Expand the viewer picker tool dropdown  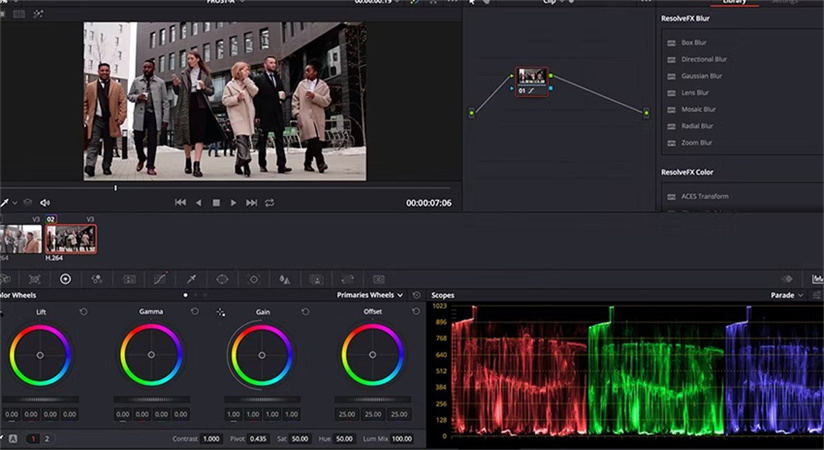pos(15,203)
